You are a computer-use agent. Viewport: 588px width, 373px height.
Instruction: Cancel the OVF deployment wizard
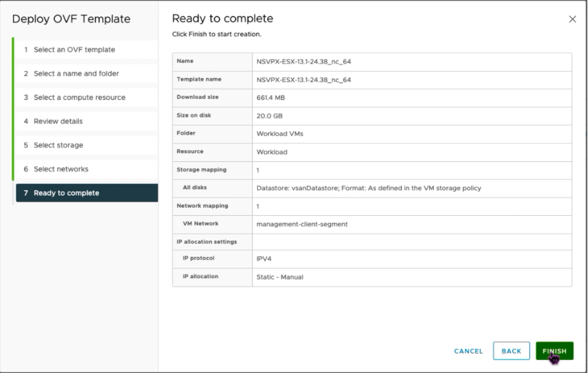coord(468,351)
